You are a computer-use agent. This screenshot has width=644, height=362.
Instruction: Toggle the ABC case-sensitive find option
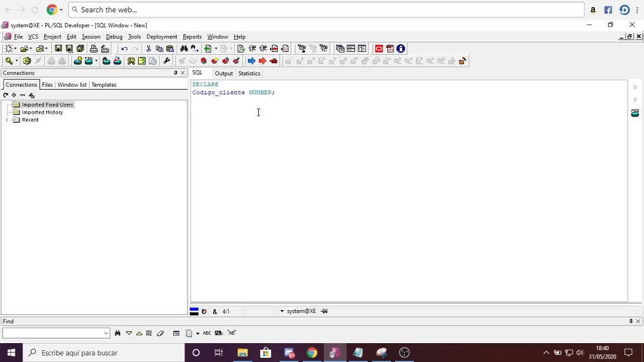tap(207, 333)
